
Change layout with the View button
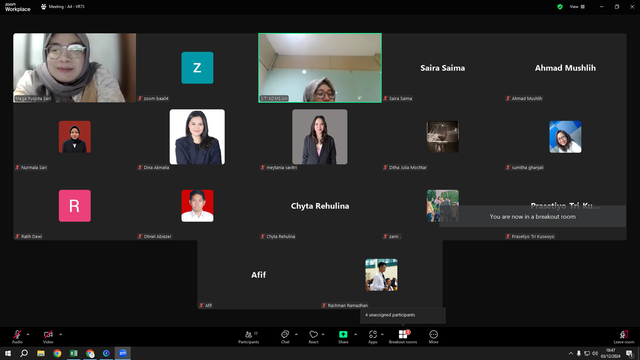point(577,7)
